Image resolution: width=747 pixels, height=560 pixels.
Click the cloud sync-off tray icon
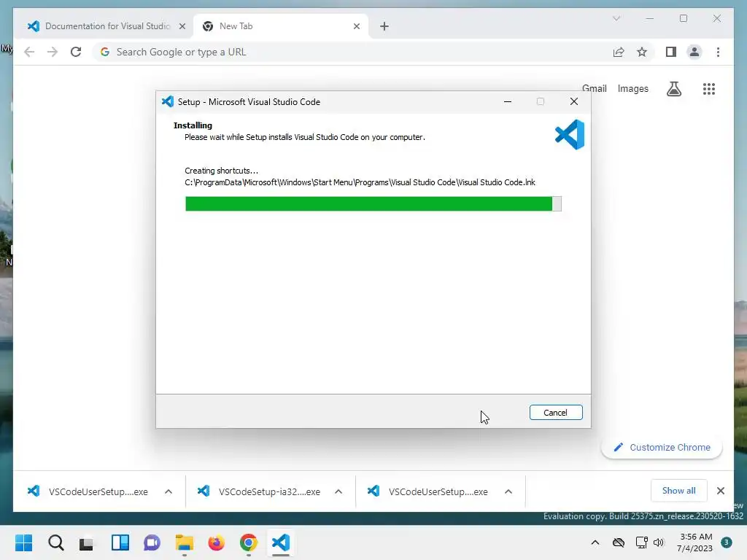pos(619,542)
